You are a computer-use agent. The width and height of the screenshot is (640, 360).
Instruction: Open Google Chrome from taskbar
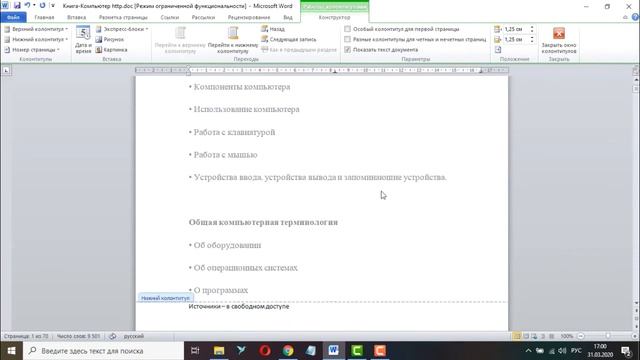tap(288, 351)
